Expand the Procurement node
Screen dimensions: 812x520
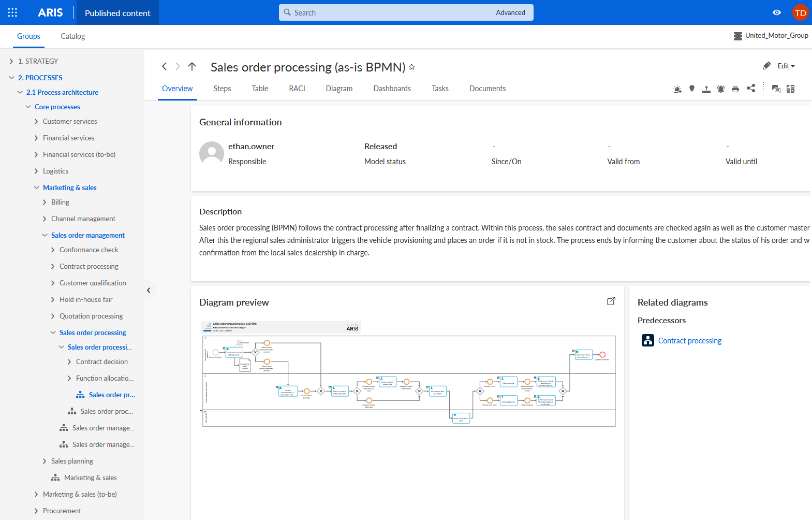(36, 511)
